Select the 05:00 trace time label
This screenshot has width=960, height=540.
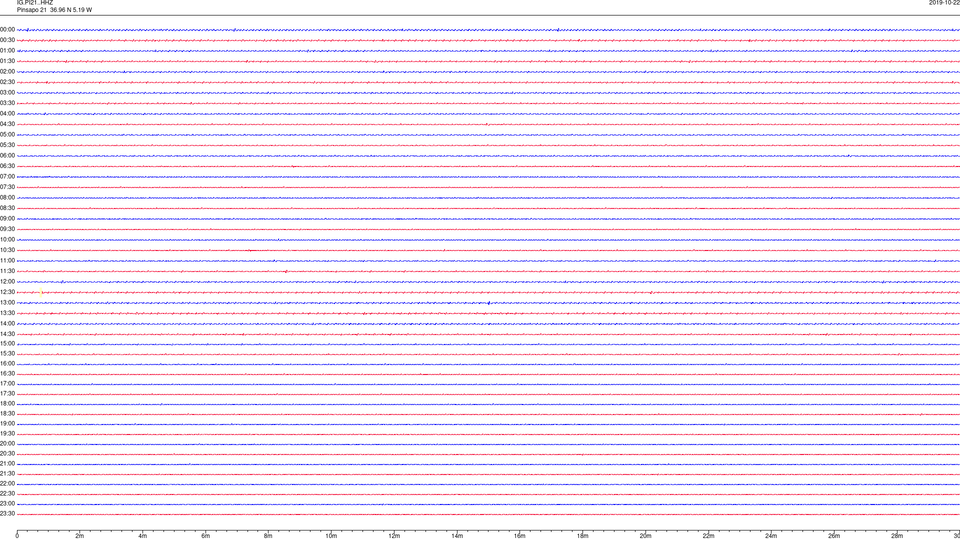tap(7, 135)
